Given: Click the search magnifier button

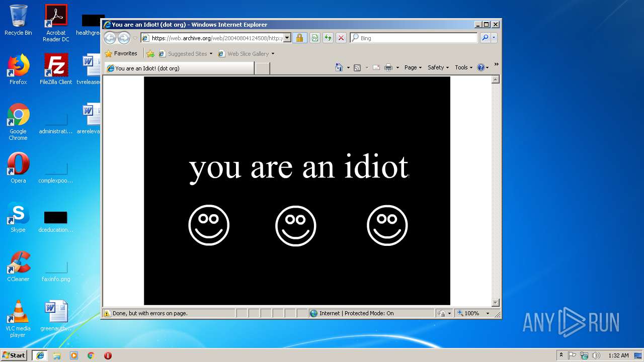Looking at the screenshot, I should click(x=485, y=38).
